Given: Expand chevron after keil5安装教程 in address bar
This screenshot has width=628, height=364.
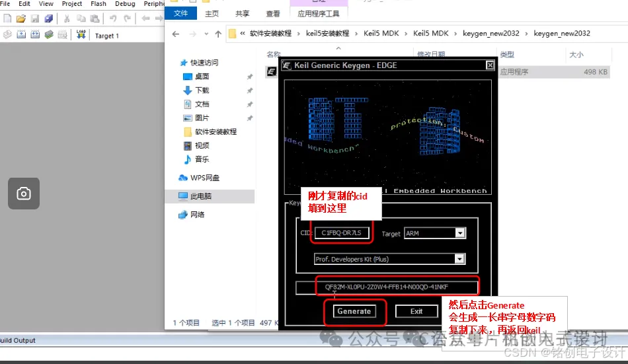Looking at the screenshot, I should pos(356,34).
